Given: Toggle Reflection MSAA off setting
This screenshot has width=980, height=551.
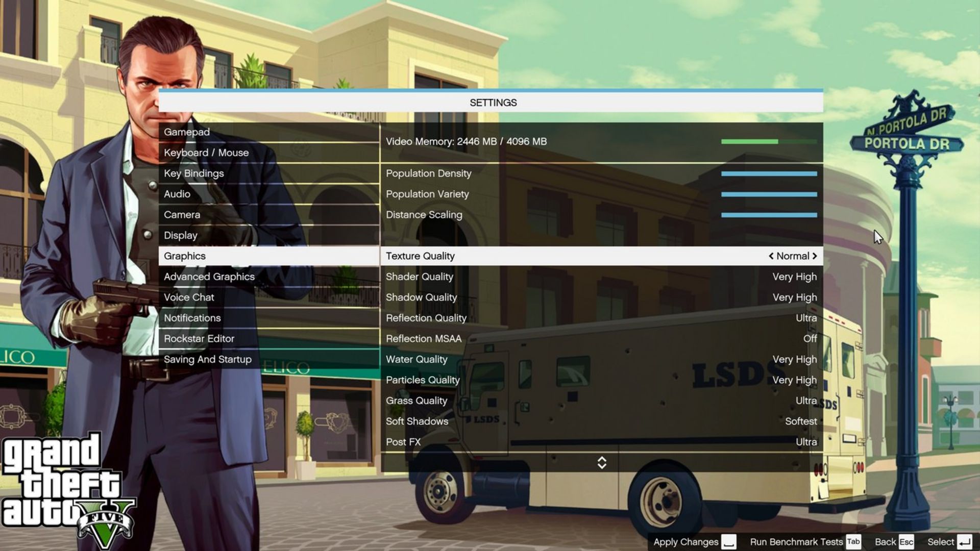Looking at the screenshot, I should click(x=810, y=338).
